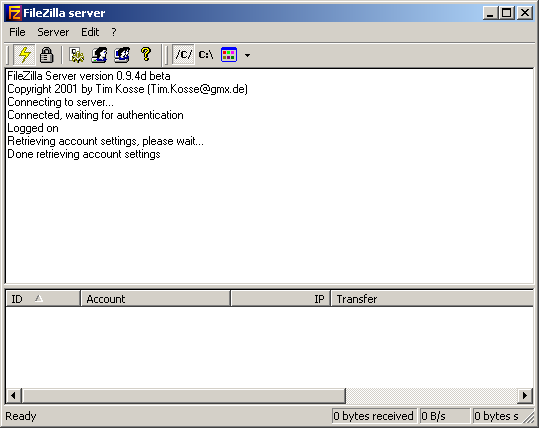Click the 'Logged on' log line
The height and width of the screenshot is (428, 539).
(x=33, y=128)
